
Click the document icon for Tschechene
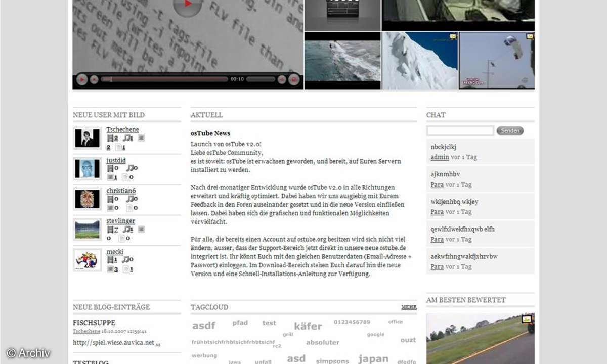tap(118, 147)
